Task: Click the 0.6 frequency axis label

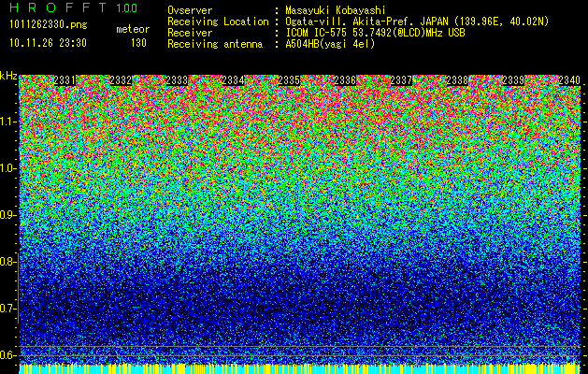Action: [x=7, y=355]
